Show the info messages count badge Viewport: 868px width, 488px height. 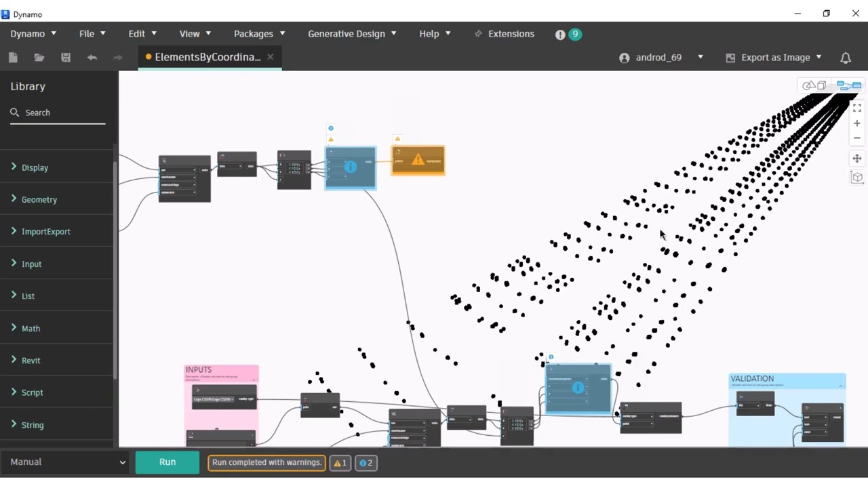[x=366, y=463]
